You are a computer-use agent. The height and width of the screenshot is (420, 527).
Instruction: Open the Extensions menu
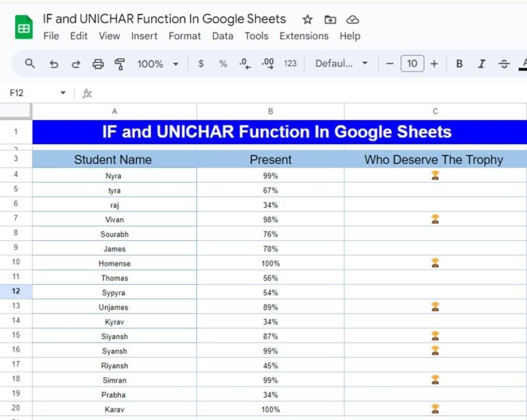click(304, 36)
